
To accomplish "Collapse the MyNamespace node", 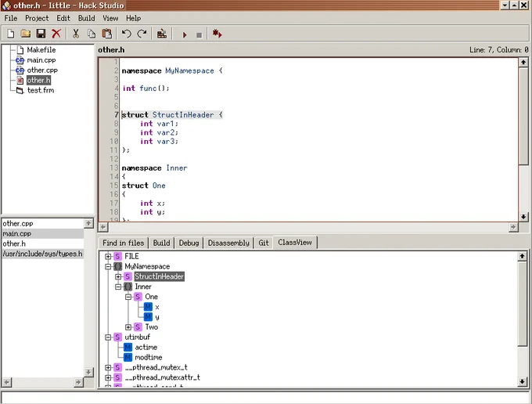I will pyautogui.click(x=108, y=266).
